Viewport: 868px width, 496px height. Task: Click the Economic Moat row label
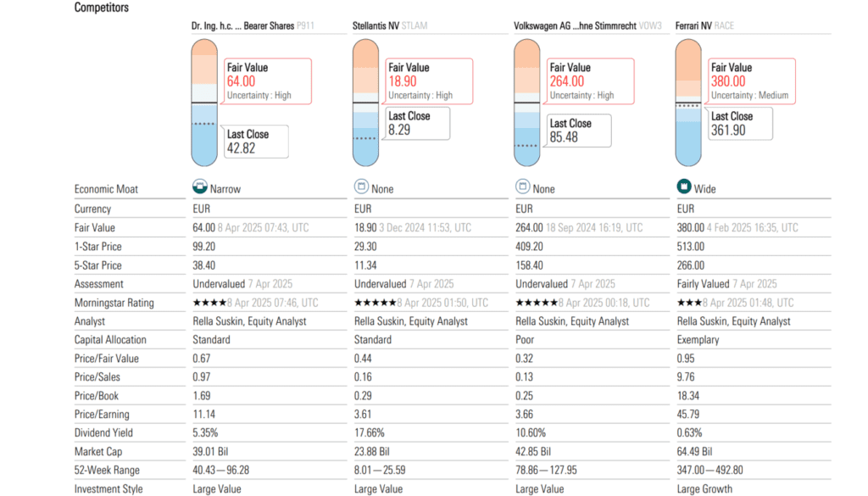tap(106, 189)
